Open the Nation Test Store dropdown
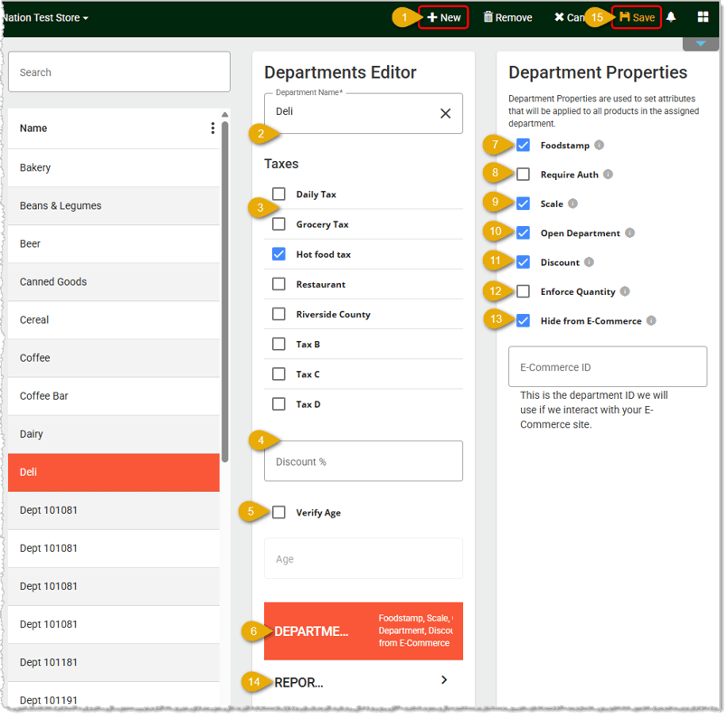The image size is (728, 720). pos(44,18)
